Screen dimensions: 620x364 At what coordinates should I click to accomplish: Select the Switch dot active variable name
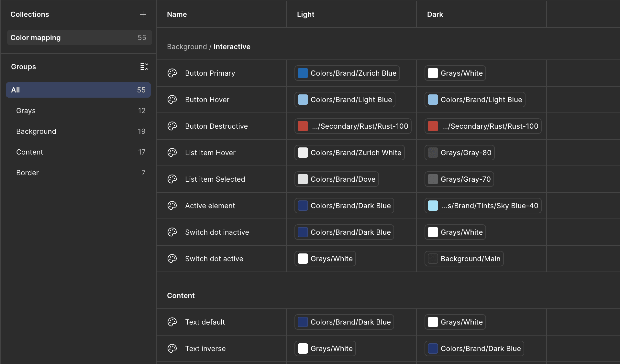(214, 259)
